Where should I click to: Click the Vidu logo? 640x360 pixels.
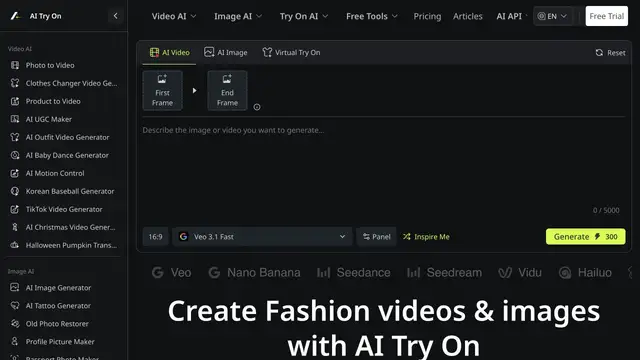pyautogui.click(x=520, y=273)
